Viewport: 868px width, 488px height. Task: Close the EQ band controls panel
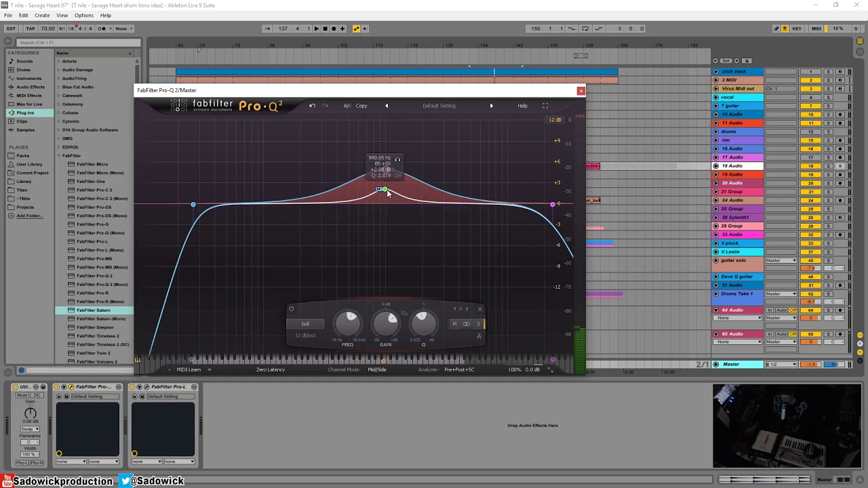click(480, 309)
